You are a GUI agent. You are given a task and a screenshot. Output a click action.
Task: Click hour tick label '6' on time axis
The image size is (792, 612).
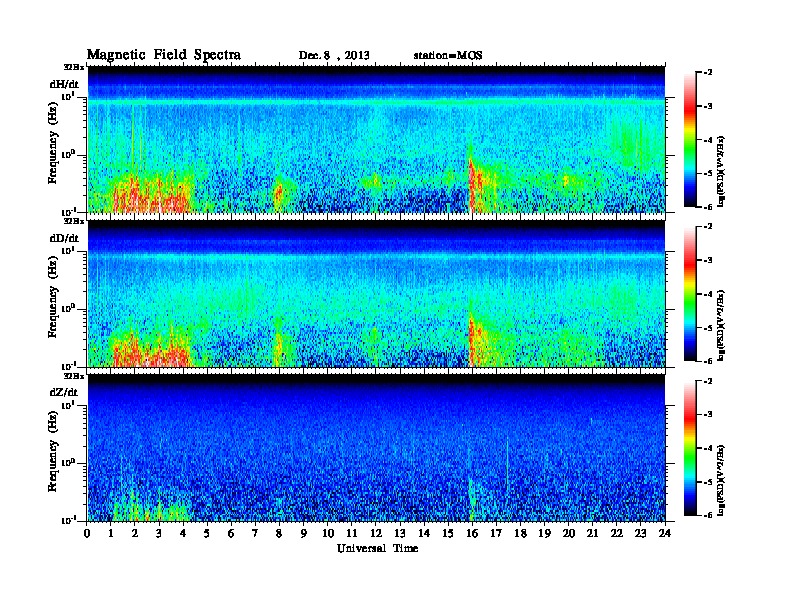pyautogui.click(x=231, y=533)
